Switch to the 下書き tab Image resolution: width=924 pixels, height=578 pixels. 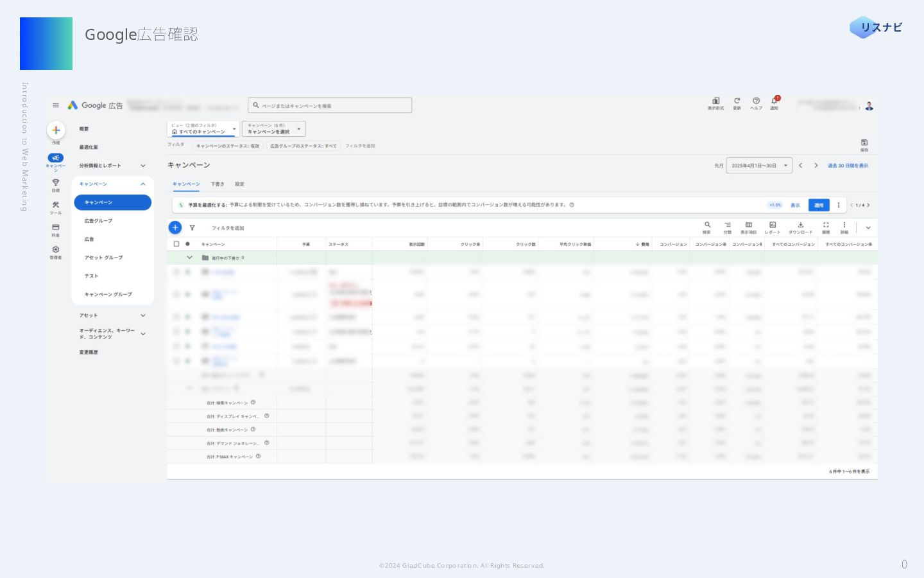[218, 184]
